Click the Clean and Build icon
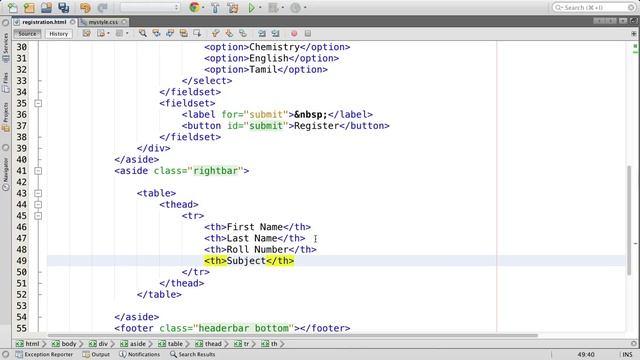This screenshot has height=360, width=640. tap(233, 7)
